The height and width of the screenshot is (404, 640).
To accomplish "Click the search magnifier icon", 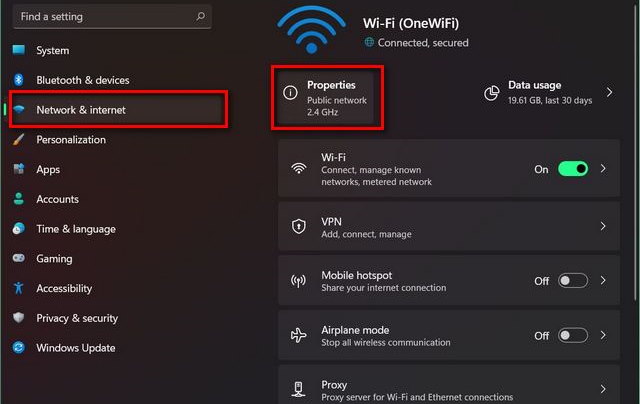I will 200,16.
